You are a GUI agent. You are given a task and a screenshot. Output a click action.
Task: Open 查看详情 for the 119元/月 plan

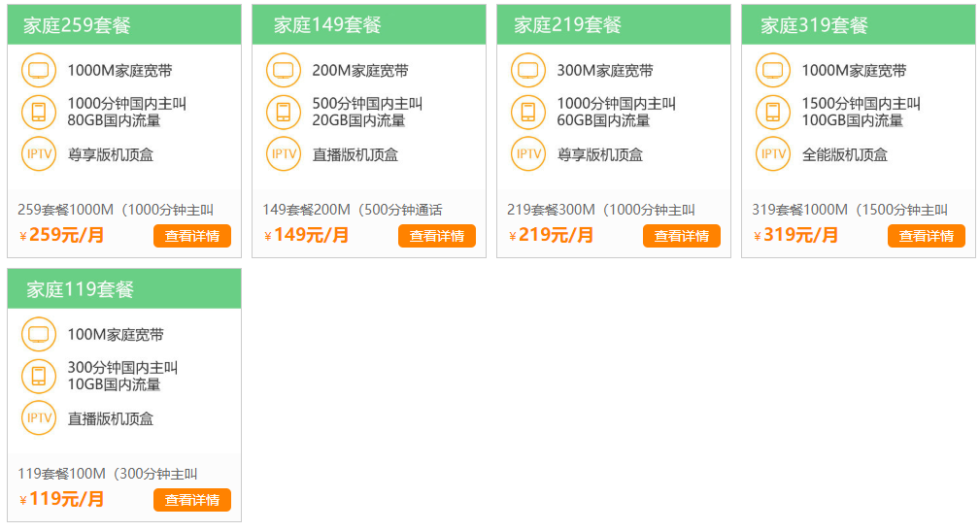[191, 500]
